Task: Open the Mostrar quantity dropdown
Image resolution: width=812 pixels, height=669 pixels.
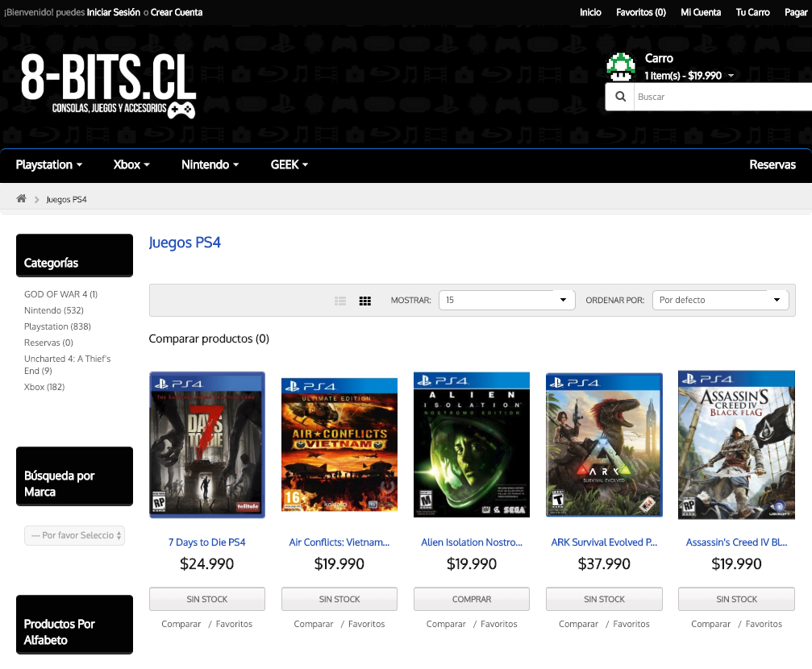Action: pos(506,301)
